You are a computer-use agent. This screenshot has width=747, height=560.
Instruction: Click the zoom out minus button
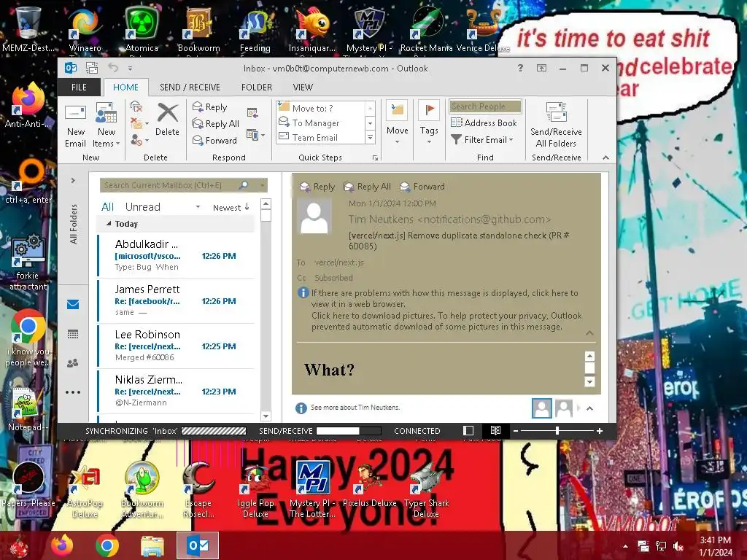click(515, 430)
